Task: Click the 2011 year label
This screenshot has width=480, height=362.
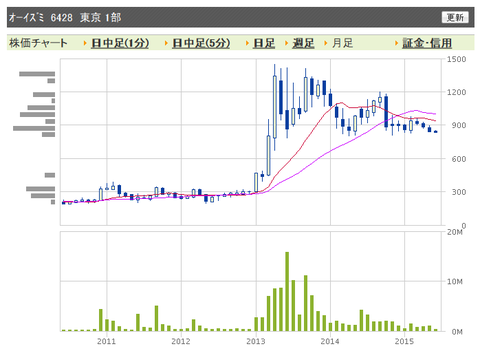Action: point(106,341)
